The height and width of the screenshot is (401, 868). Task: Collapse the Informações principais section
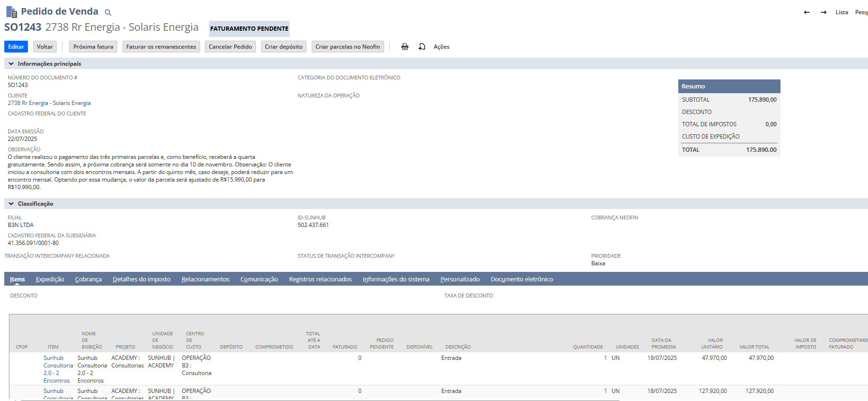(x=11, y=64)
